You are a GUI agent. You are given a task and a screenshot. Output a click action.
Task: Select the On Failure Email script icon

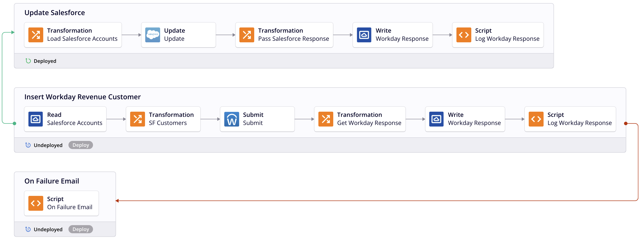pyautogui.click(x=36, y=204)
